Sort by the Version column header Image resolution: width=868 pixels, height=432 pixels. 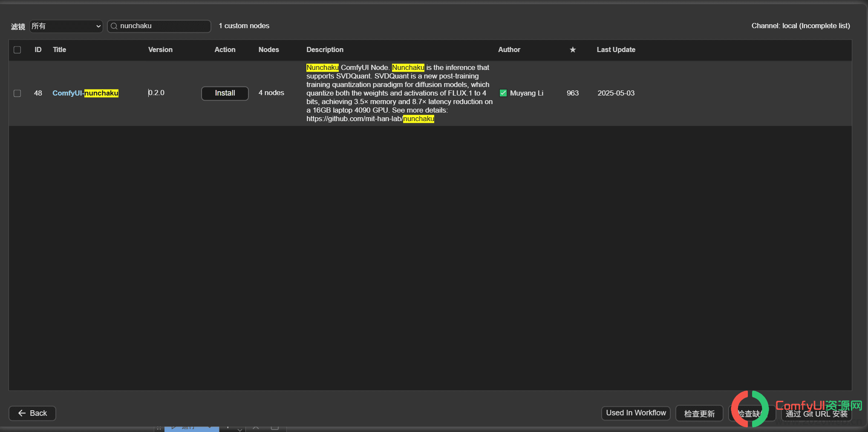[160, 49]
